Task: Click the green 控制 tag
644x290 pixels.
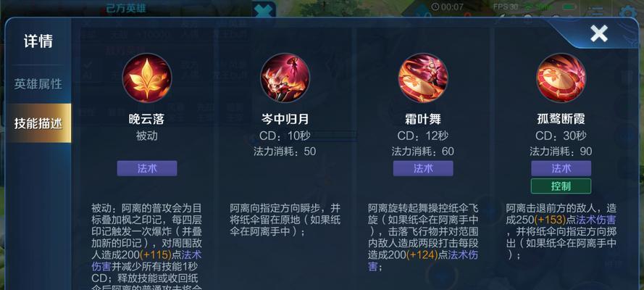Action: [561, 186]
